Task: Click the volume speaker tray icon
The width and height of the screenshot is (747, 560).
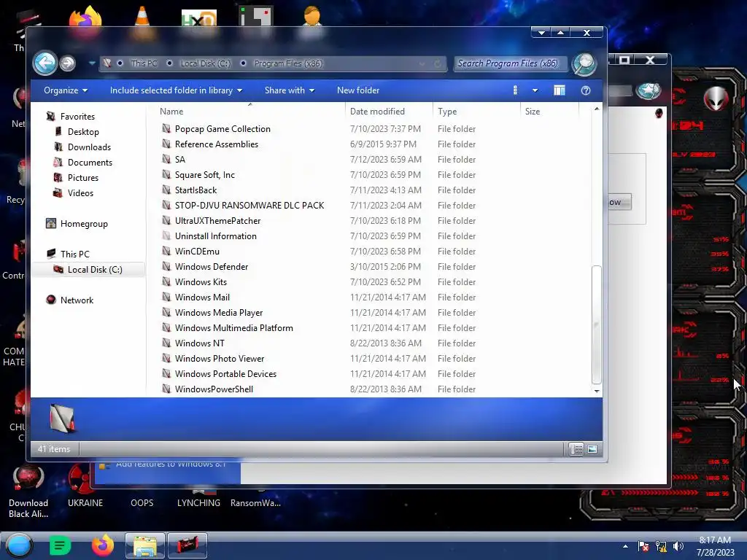Action: (678, 546)
